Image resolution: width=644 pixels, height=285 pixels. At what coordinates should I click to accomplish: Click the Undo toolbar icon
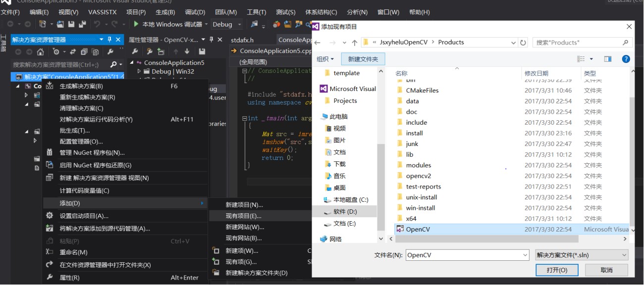coord(98,24)
